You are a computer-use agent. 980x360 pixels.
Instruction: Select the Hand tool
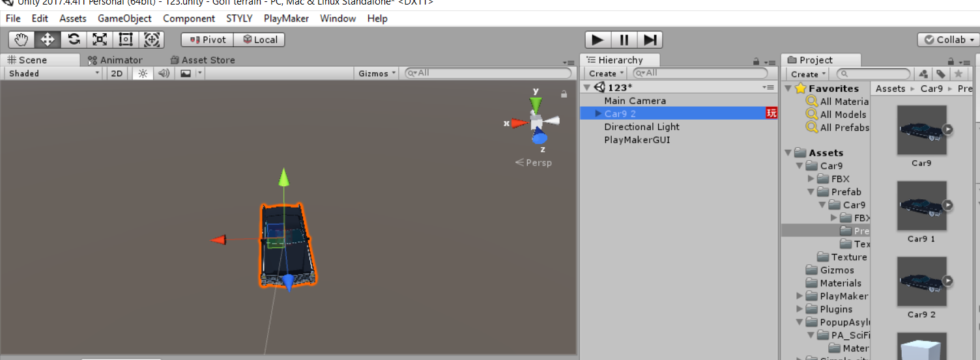[x=22, y=40]
